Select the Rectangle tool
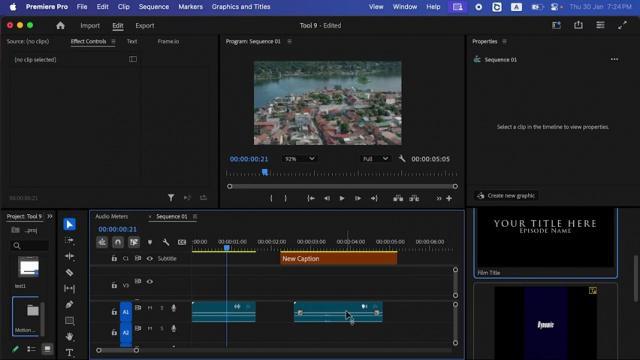The height and width of the screenshot is (360, 640). coord(69,321)
